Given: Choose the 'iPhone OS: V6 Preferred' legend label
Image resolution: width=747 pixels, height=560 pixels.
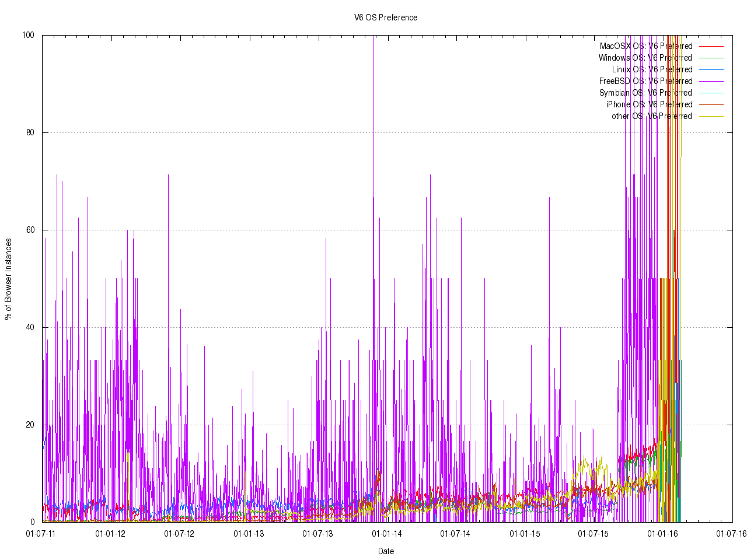Looking at the screenshot, I should pyautogui.click(x=649, y=104).
